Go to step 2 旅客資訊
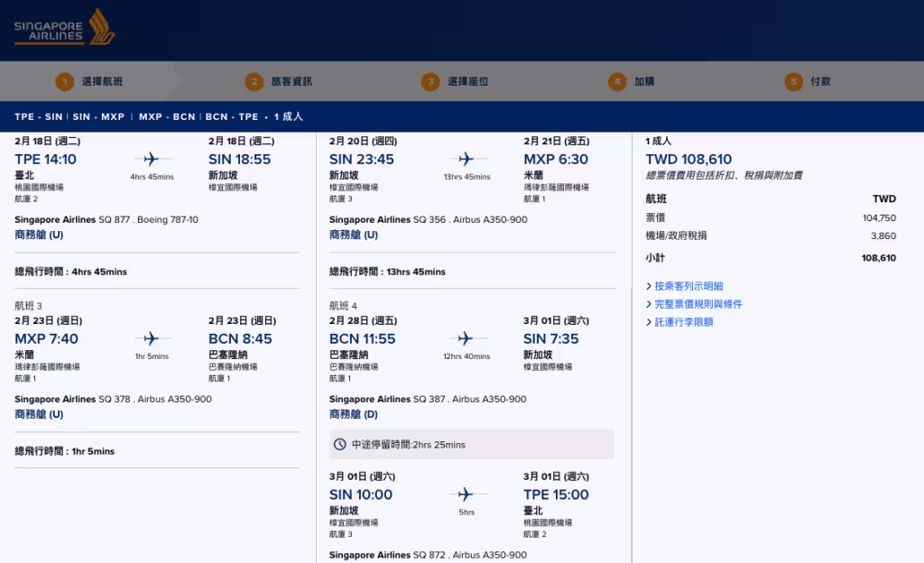The image size is (924, 563). tap(279, 81)
